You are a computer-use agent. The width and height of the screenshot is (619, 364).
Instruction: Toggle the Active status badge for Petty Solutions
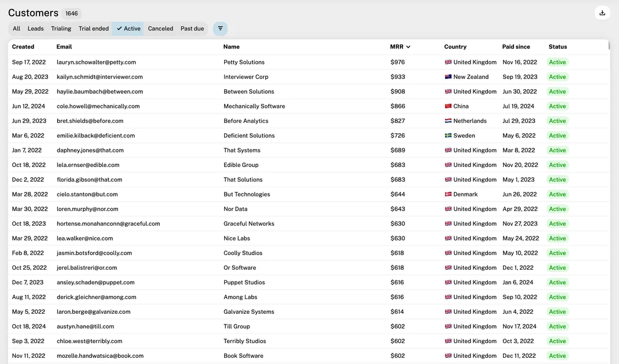coord(557,62)
